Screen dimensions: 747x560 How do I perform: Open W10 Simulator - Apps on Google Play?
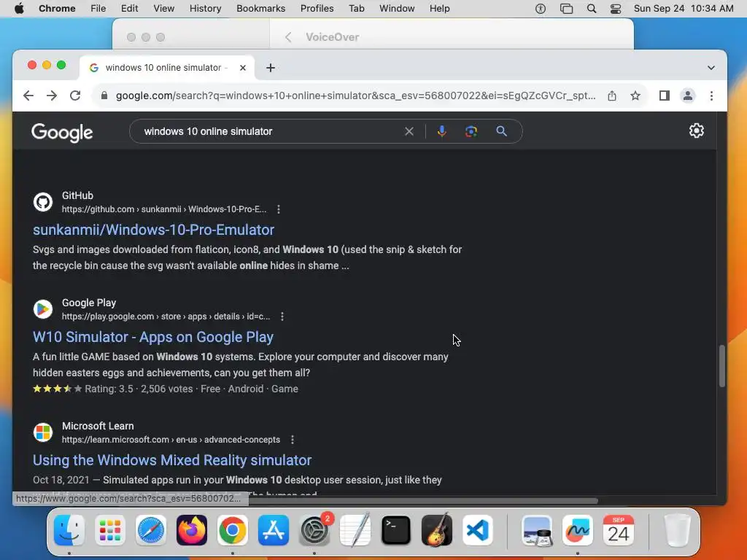point(153,337)
